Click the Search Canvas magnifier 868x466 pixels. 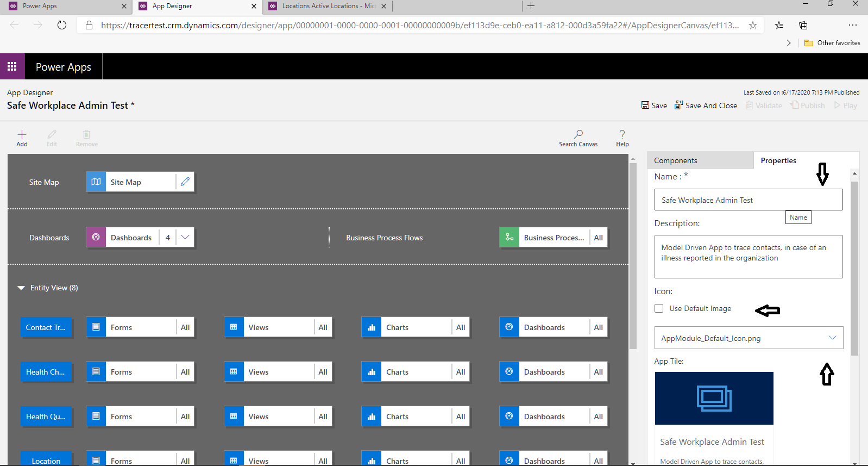578,134
